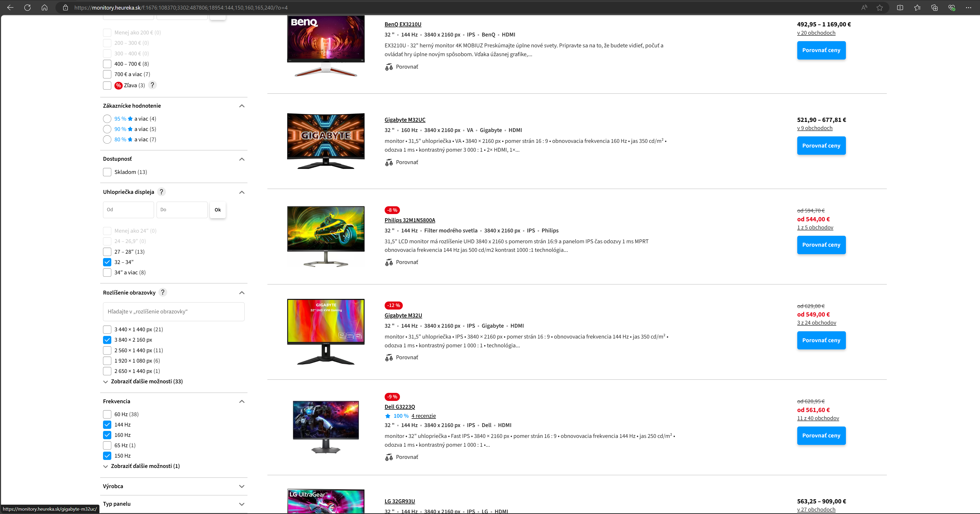The width and height of the screenshot is (980, 514).
Task: Click the question mark beside Zľava filter
Action: pyautogui.click(x=152, y=85)
